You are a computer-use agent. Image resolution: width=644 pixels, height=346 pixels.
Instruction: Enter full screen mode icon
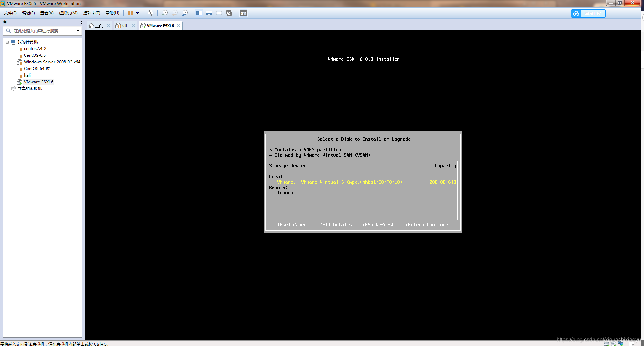(219, 13)
